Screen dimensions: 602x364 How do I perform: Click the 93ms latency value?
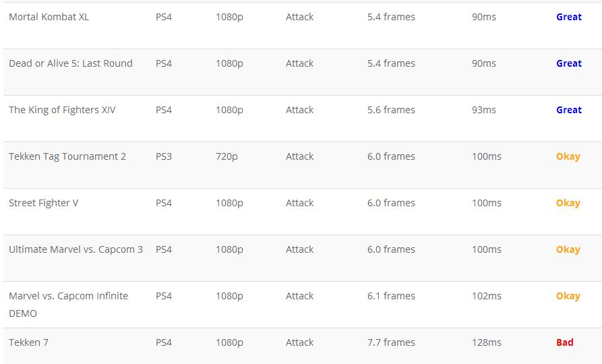coord(484,110)
